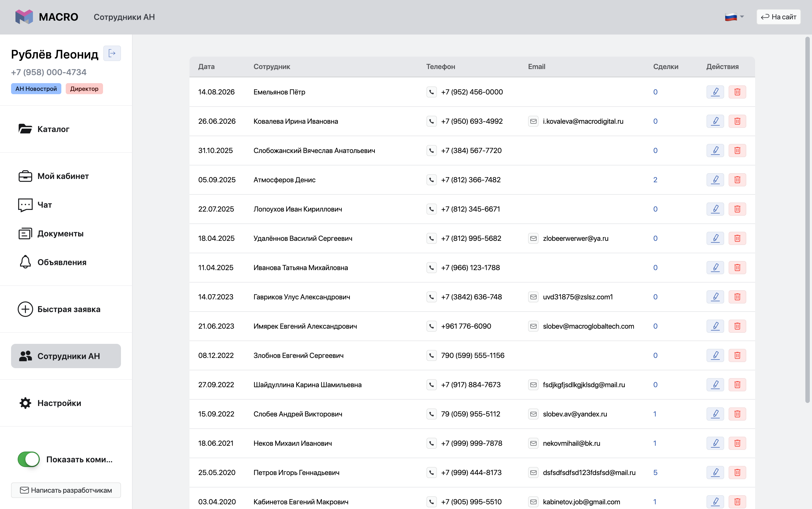Click email icon for Ковалева Ирина Ивановна

click(533, 121)
